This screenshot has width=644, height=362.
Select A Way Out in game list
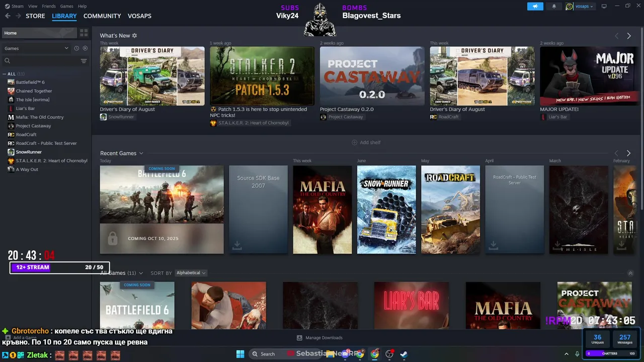click(27, 169)
